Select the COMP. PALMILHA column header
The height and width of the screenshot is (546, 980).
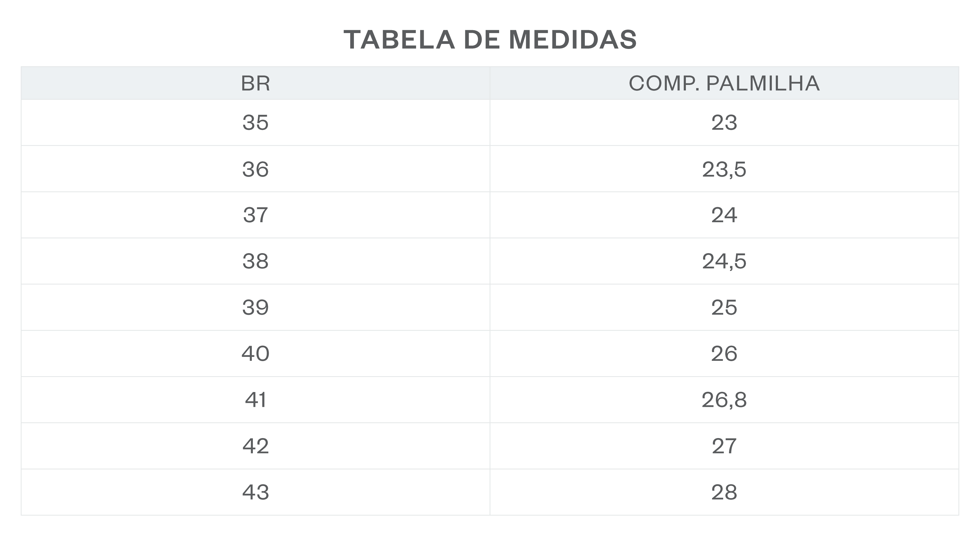coord(724,83)
